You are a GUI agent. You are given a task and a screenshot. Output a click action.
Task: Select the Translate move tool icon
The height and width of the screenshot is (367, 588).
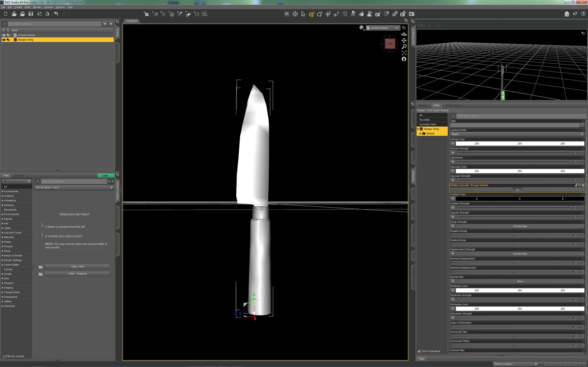[328, 14]
